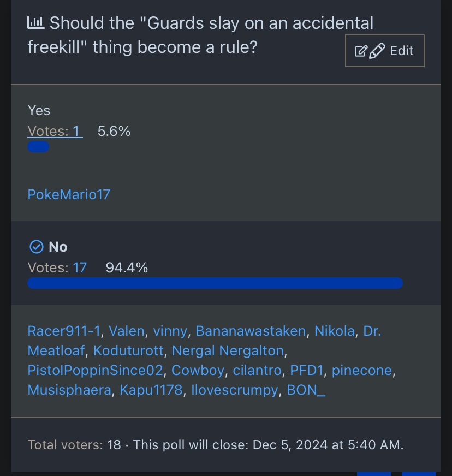Image resolution: width=452 pixels, height=476 pixels.
Task: View Koduturott's profile
Action: coord(128,350)
